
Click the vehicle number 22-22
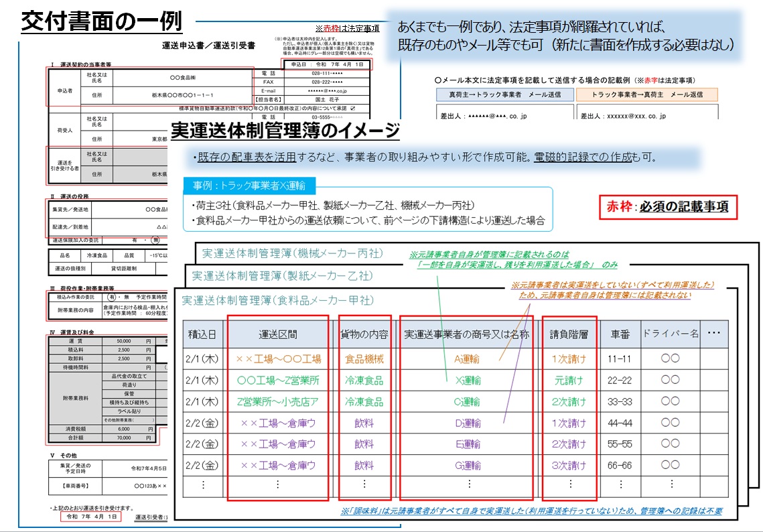click(620, 381)
